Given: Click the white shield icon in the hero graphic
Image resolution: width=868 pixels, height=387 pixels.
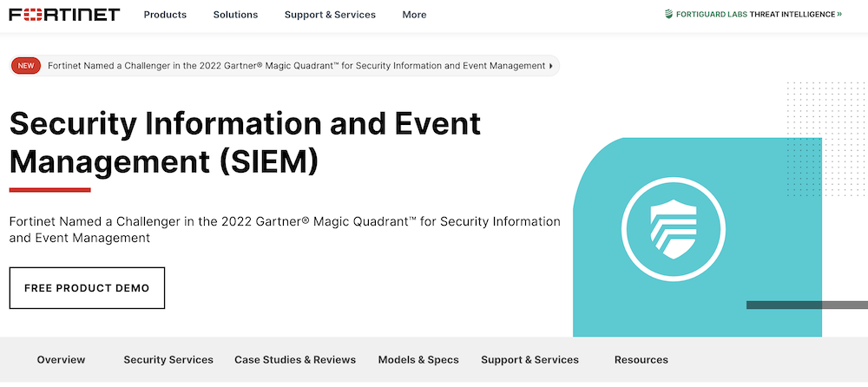Looking at the screenshot, I should click(674, 229).
